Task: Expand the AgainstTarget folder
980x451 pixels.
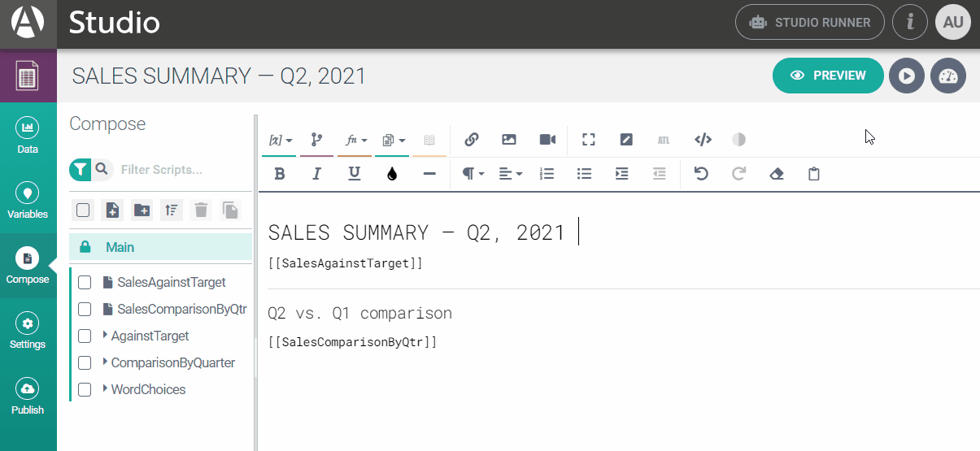Action: click(106, 336)
